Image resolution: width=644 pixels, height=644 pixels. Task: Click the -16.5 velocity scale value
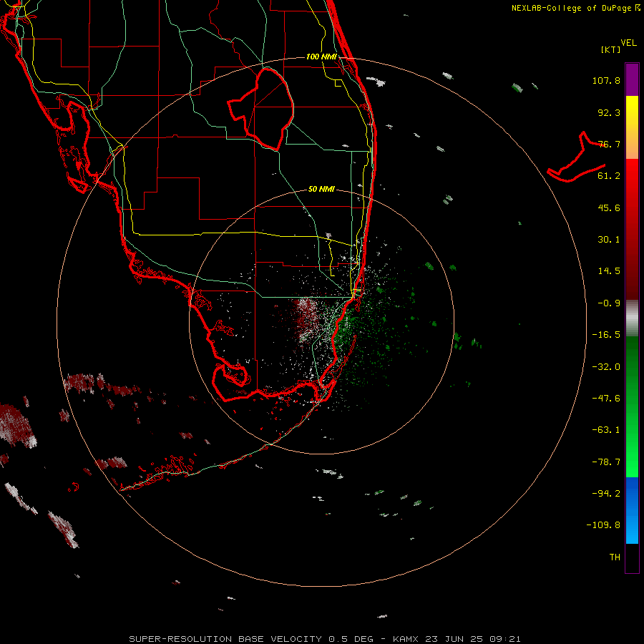coord(606,335)
